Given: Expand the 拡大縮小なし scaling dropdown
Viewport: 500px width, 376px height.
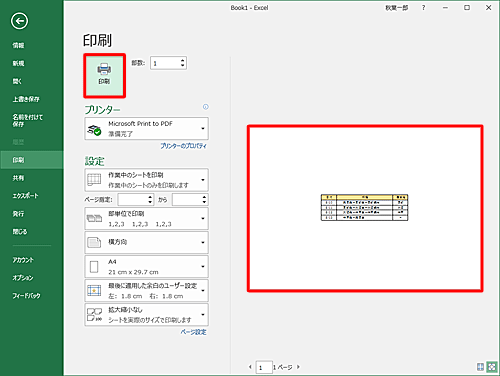Looking at the screenshot, I should tap(146, 315).
